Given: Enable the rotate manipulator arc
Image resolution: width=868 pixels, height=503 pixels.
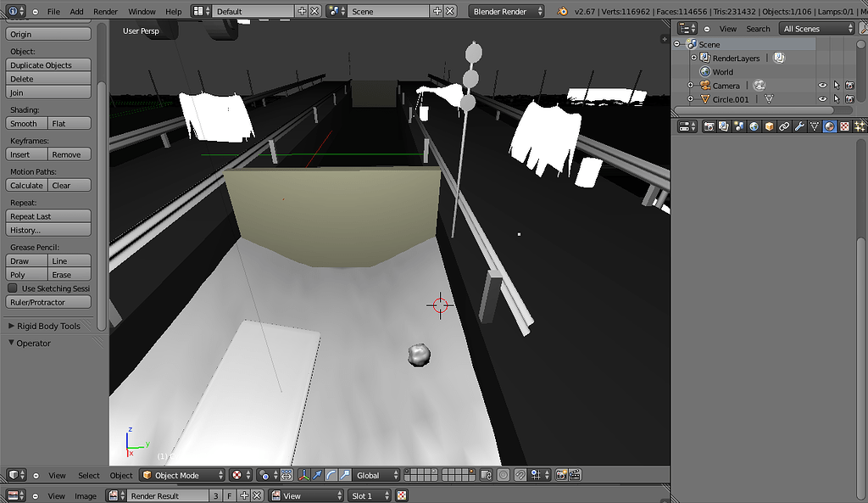Looking at the screenshot, I should tap(331, 475).
